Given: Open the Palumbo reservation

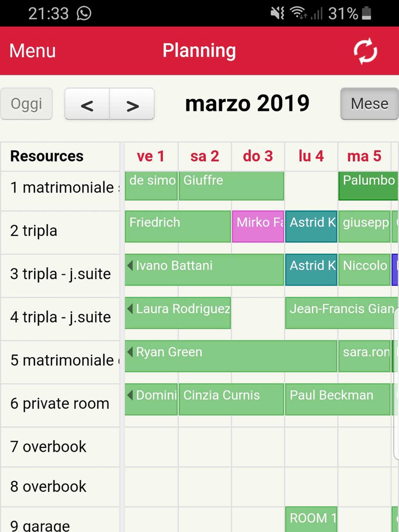Looking at the screenshot, I should click(x=368, y=186).
